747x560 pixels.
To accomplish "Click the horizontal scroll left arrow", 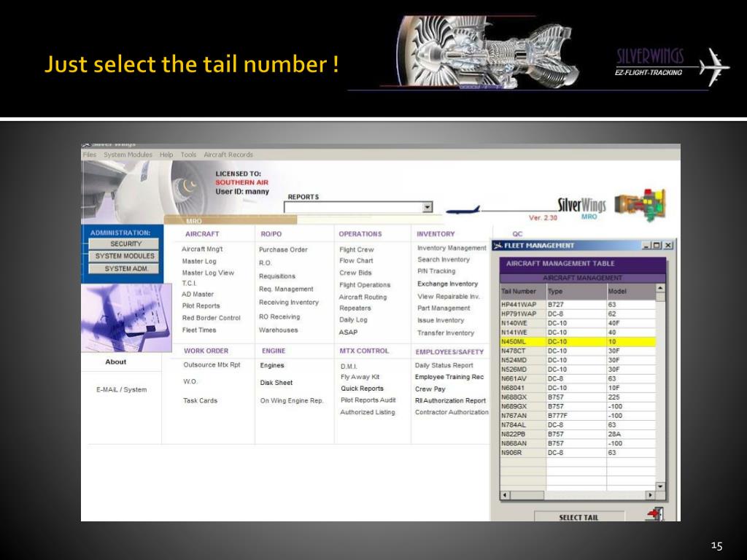I will pos(505,495).
